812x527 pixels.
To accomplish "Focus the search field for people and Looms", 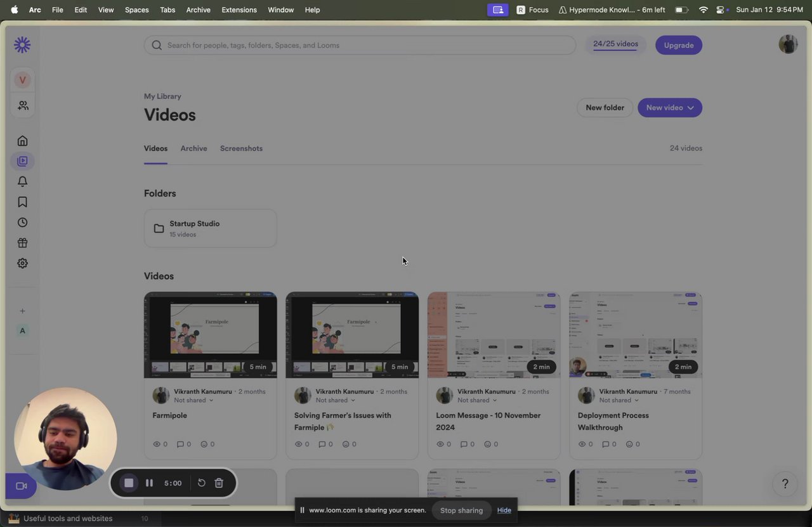I will tap(360, 45).
